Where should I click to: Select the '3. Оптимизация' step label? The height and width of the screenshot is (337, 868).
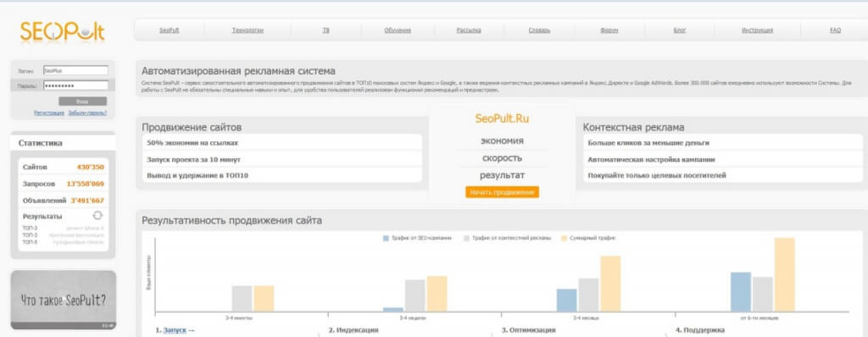(528, 330)
